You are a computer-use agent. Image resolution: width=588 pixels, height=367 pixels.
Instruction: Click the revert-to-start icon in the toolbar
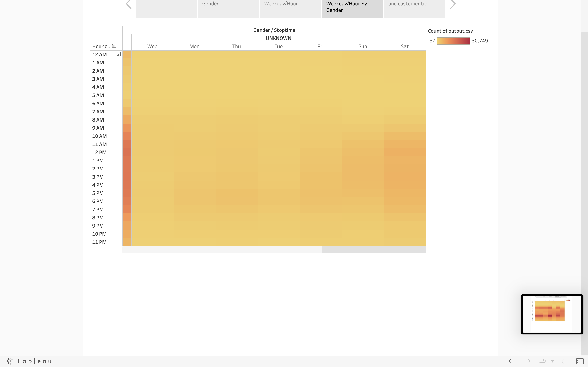coord(563,361)
